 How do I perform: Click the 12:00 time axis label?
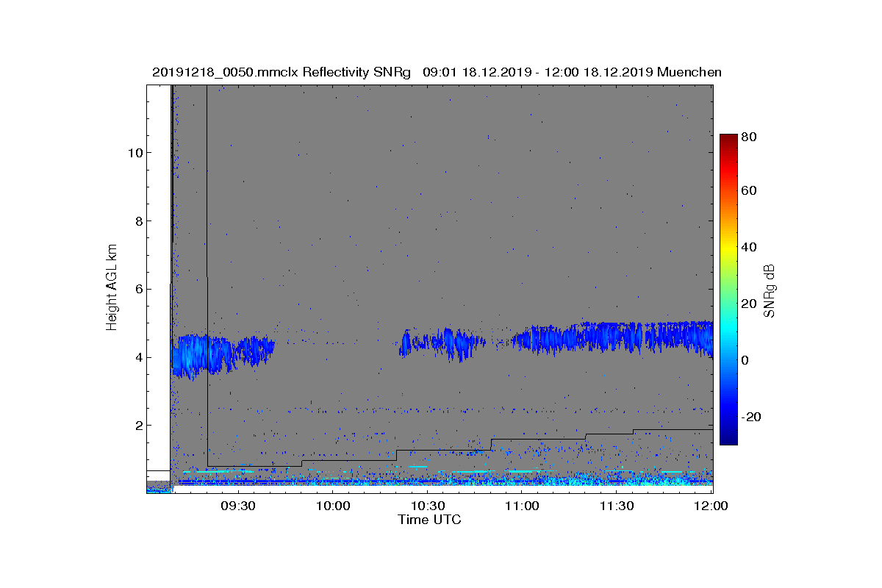pyautogui.click(x=711, y=506)
